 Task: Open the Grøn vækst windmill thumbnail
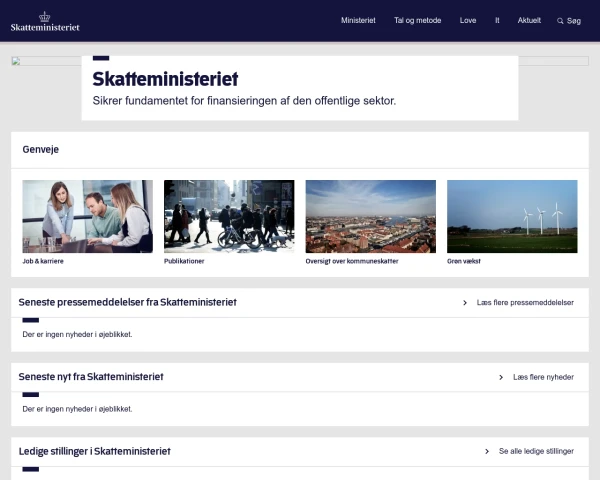[512, 216]
